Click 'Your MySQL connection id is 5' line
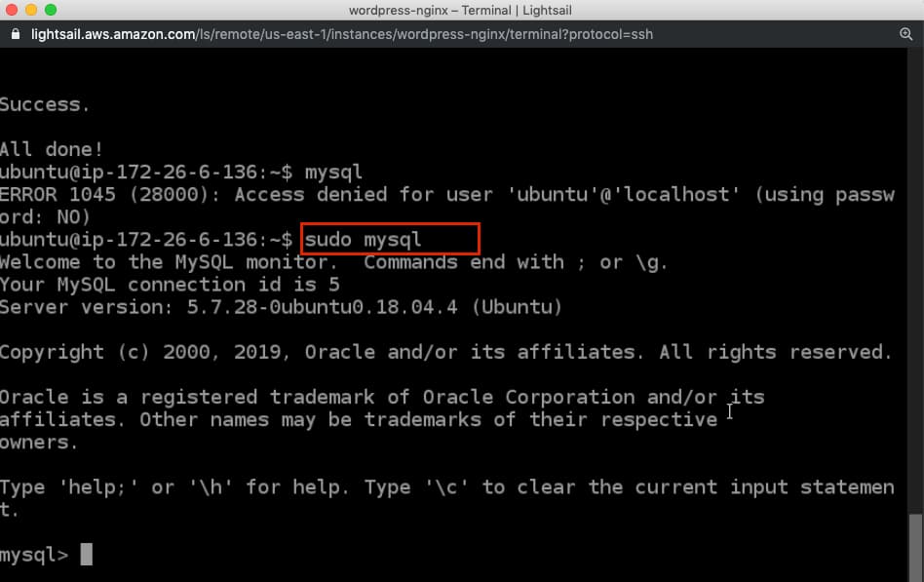924x582 pixels. coord(170,285)
